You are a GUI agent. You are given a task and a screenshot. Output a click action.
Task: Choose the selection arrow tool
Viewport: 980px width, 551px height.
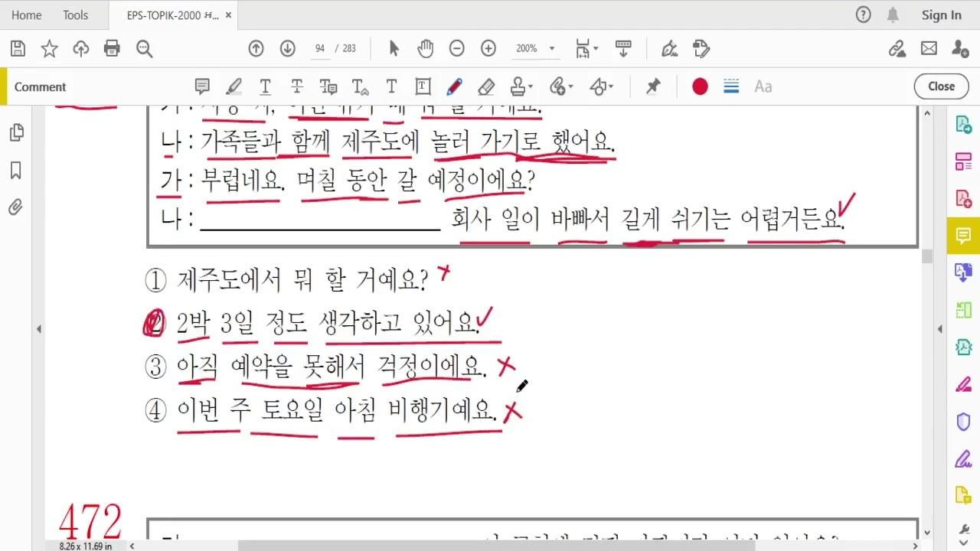[394, 49]
